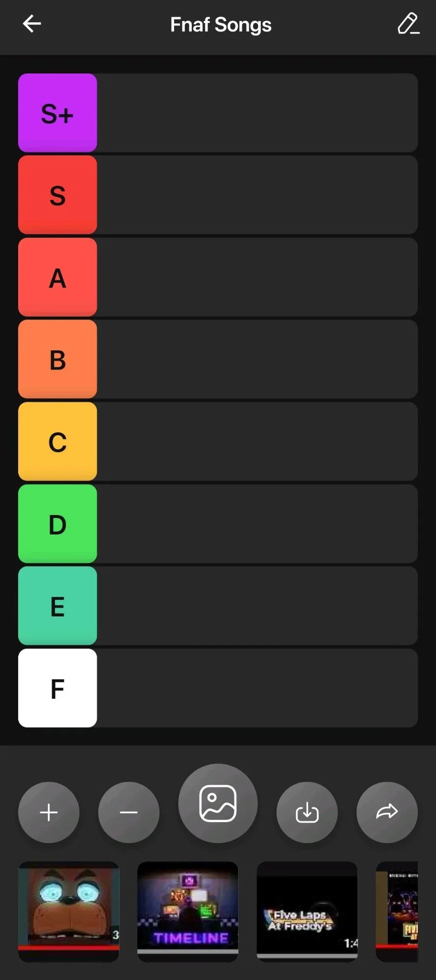Tap the download save icon
Screen dimensions: 436x980
tap(307, 812)
